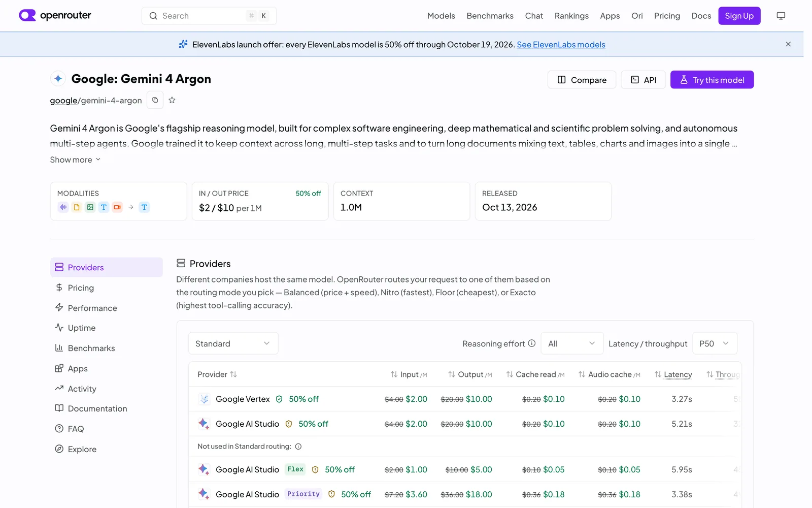This screenshot has height=508, width=812.
Task: Sort table by Output price
Action: pos(470,374)
